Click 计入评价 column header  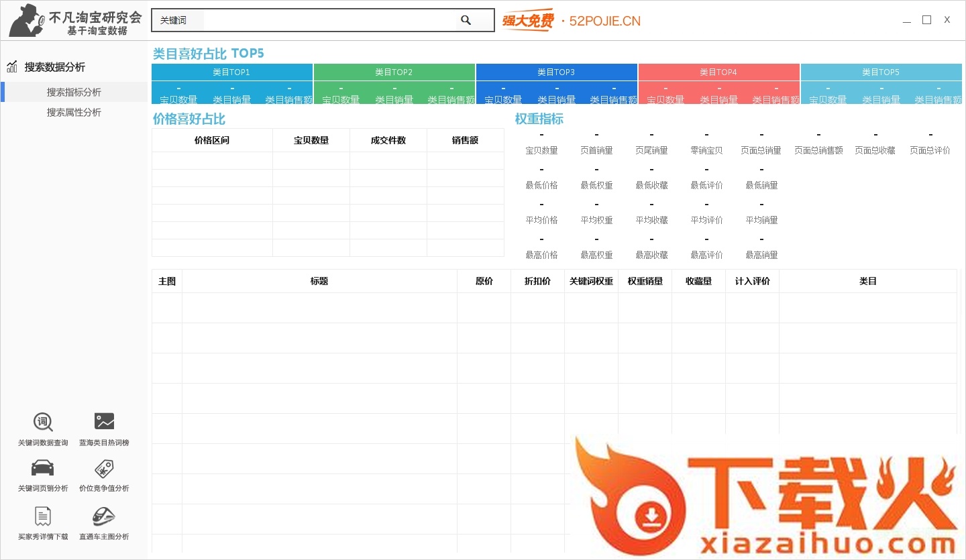(x=752, y=281)
